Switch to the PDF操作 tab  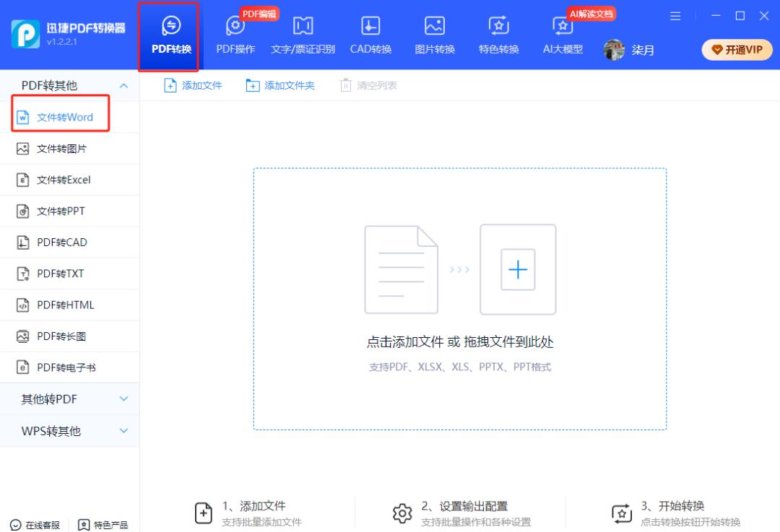tap(235, 36)
